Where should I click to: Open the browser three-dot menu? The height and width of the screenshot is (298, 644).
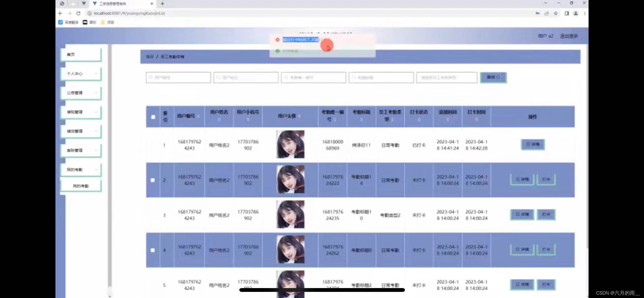point(585,13)
